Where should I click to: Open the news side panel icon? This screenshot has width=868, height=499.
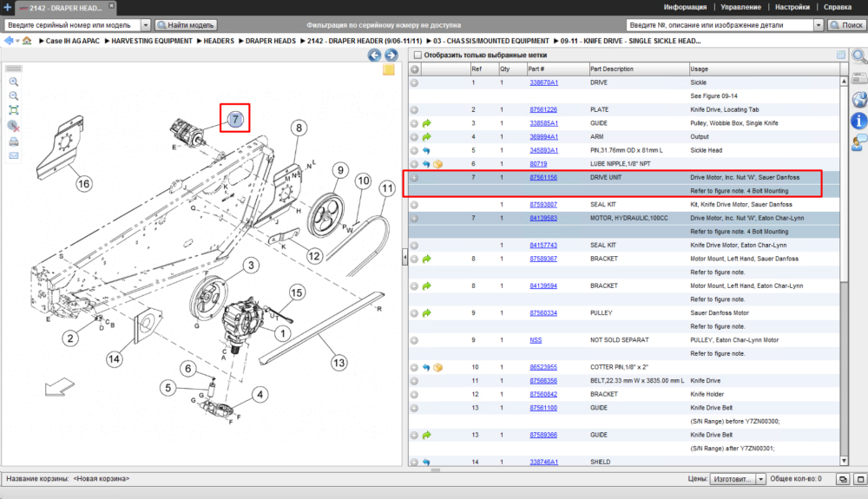click(858, 78)
